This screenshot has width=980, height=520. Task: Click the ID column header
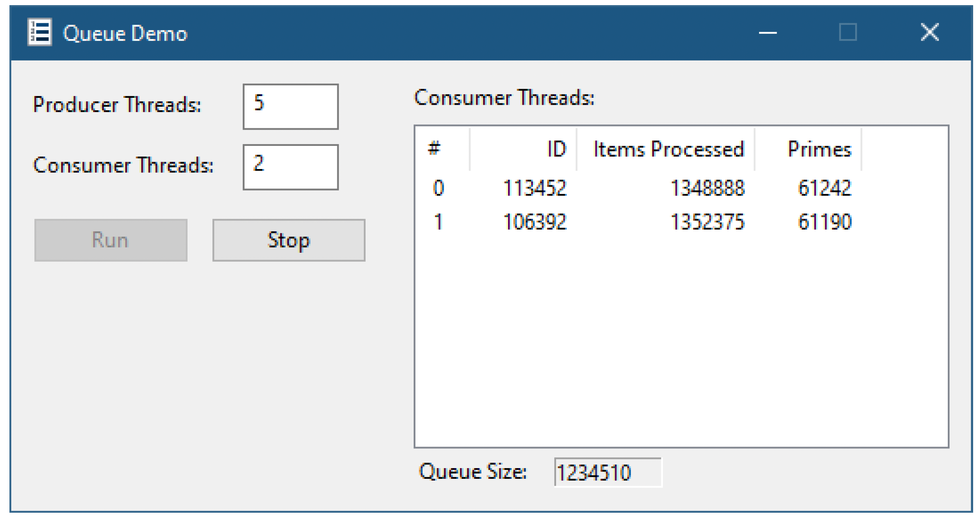(x=523, y=149)
